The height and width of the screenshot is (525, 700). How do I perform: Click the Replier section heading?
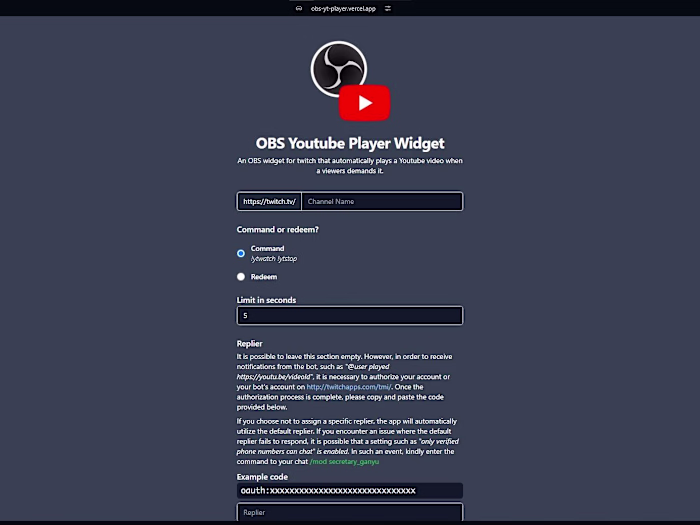click(x=250, y=344)
